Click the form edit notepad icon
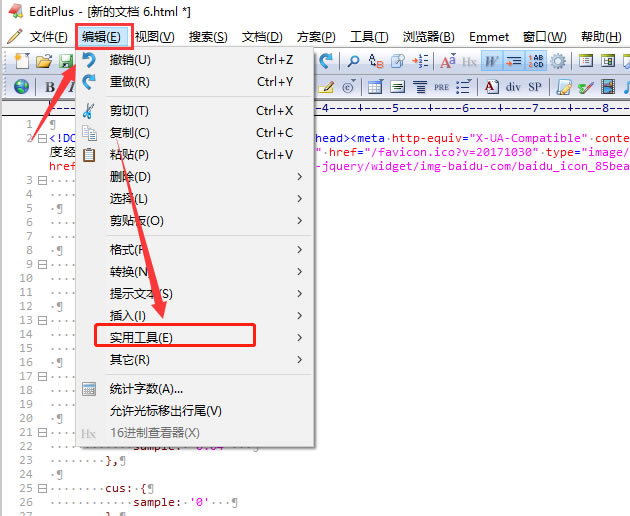 tap(563, 87)
